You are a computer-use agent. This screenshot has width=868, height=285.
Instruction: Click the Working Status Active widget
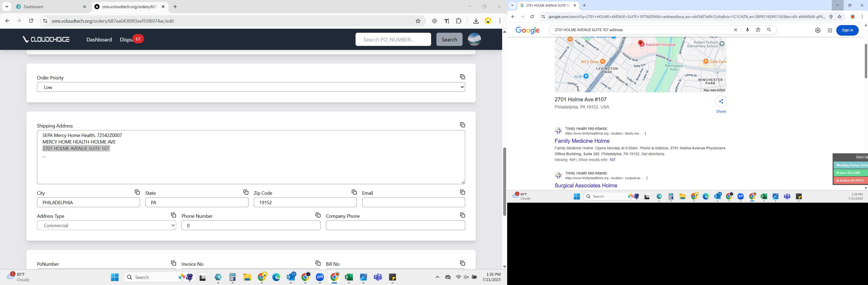point(851,165)
